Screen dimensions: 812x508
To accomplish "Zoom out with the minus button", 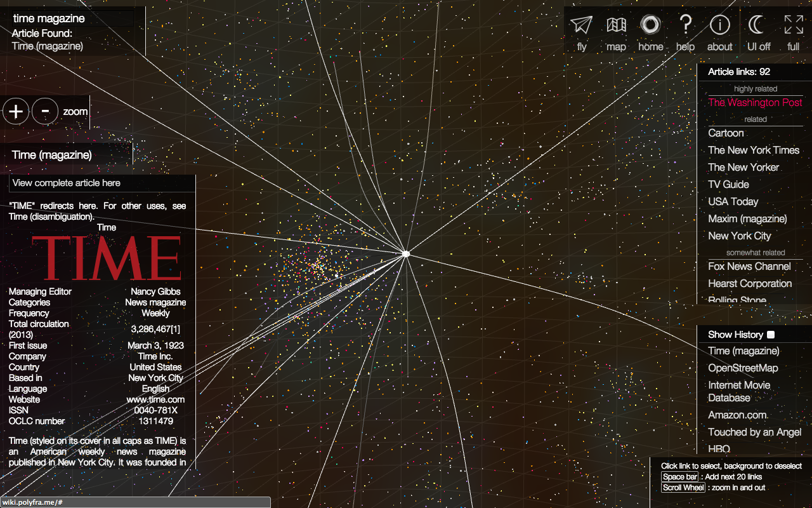I will [44, 111].
